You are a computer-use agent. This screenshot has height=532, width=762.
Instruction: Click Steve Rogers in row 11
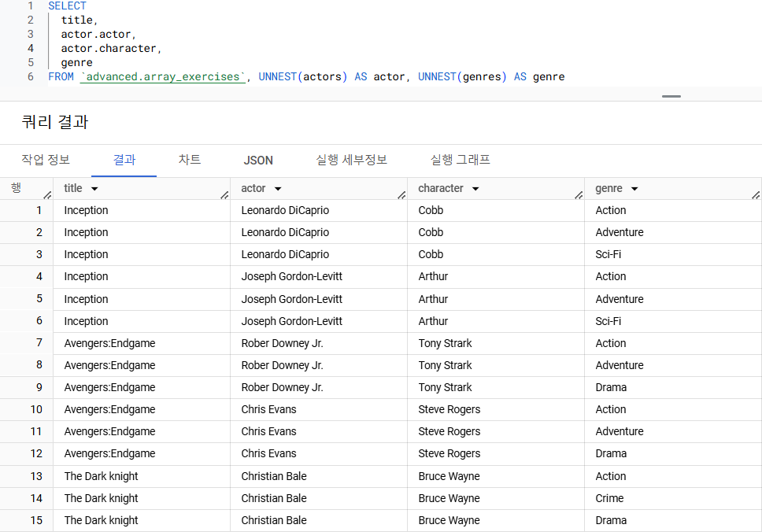(x=449, y=431)
